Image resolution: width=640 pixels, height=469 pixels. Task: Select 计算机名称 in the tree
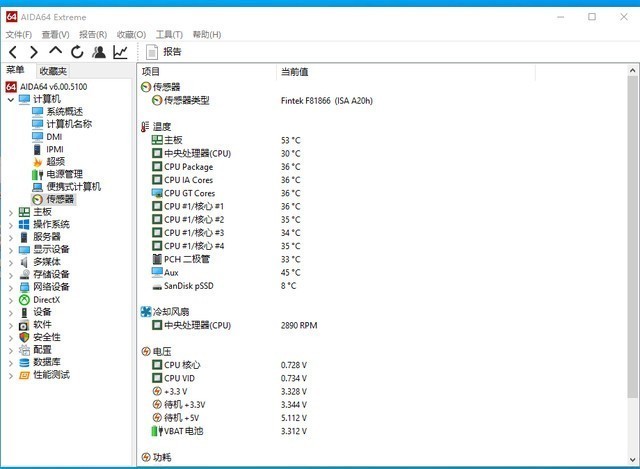tap(62, 124)
